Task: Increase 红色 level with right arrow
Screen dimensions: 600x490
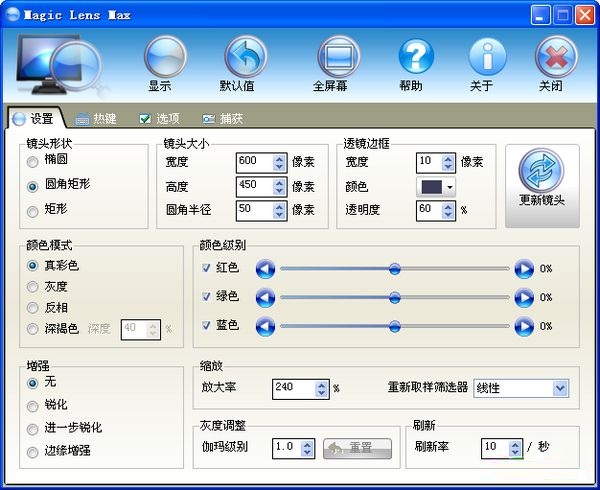Action: coord(524,269)
